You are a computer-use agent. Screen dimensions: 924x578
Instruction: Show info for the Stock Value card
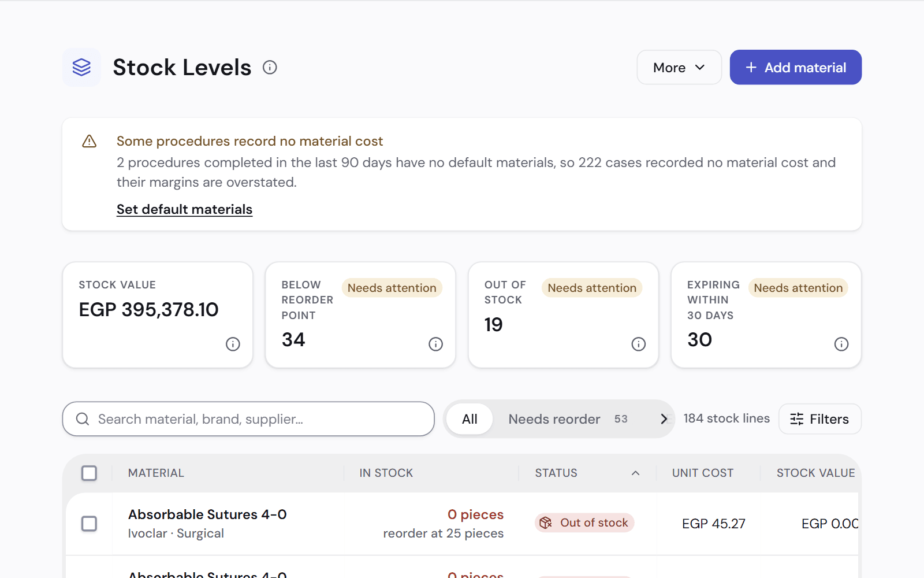233,344
